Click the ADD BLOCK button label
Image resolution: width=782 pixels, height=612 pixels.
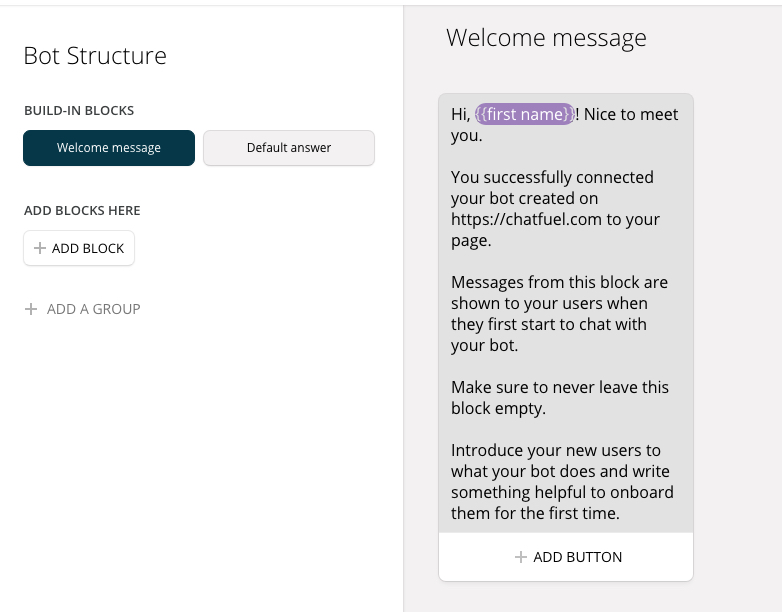pos(88,248)
